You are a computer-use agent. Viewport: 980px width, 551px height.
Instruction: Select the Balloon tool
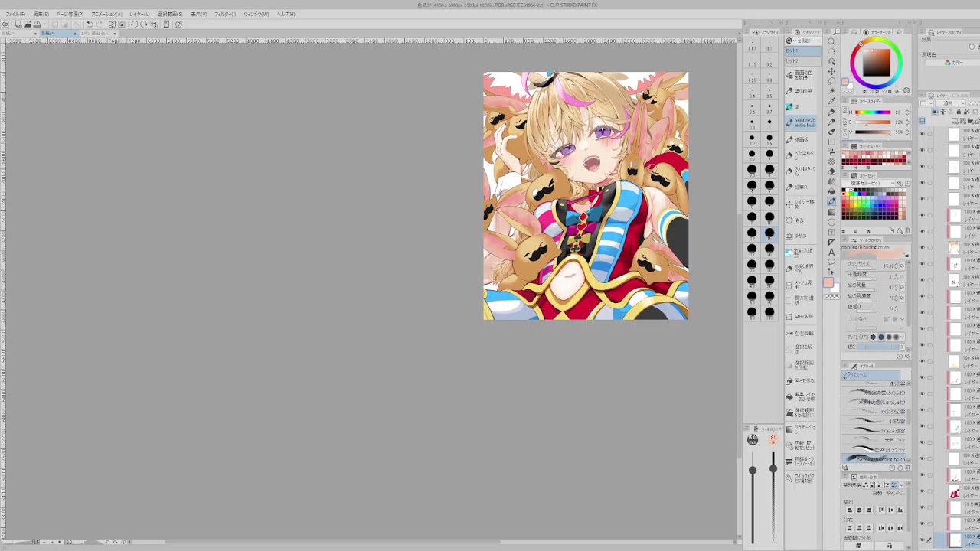point(831,262)
